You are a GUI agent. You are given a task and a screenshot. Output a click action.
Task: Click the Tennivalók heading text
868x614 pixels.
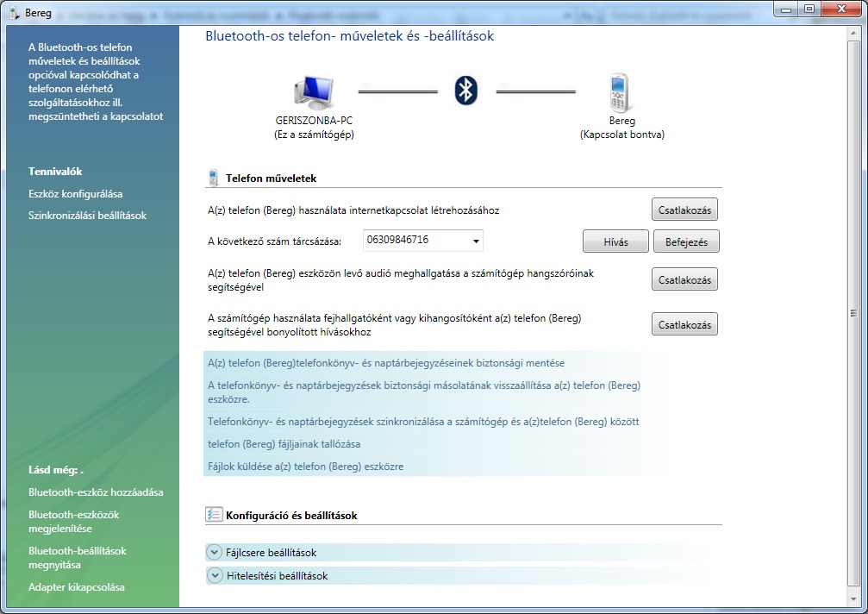coord(55,171)
